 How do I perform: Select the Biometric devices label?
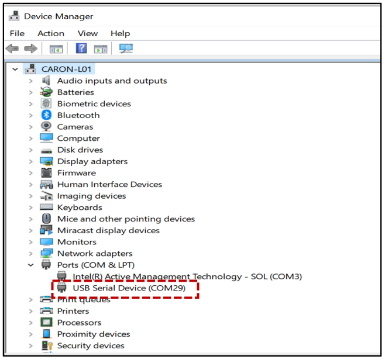tap(94, 104)
